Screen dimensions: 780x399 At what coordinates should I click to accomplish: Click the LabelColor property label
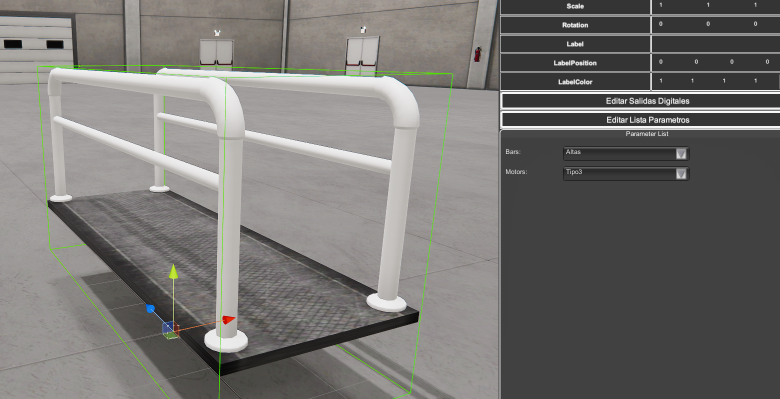(x=575, y=82)
